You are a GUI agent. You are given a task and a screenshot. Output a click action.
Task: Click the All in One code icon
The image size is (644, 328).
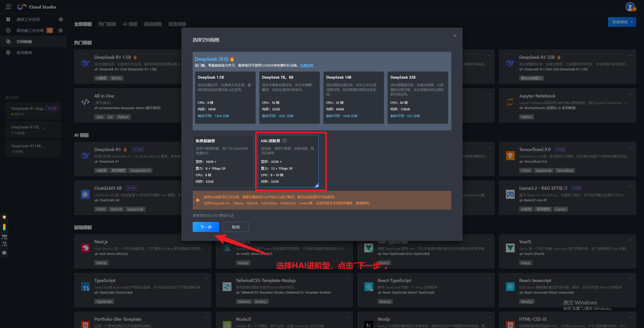[x=85, y=102]
